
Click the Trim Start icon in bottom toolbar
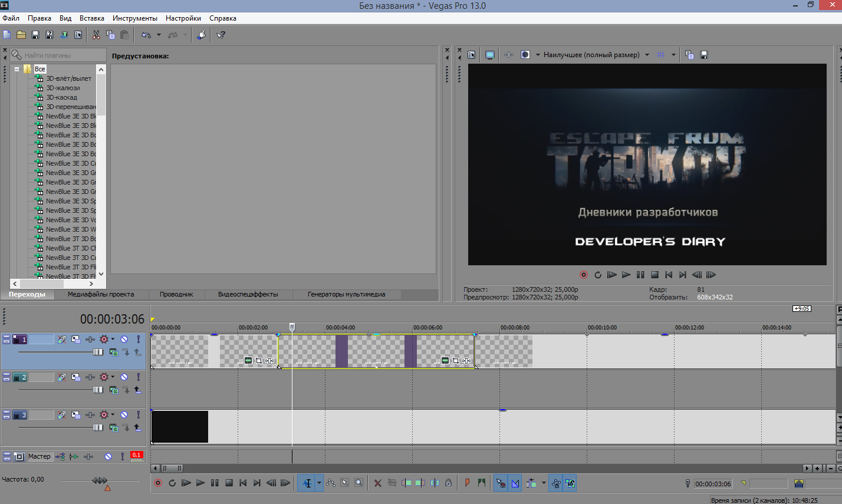click(406, 483)
